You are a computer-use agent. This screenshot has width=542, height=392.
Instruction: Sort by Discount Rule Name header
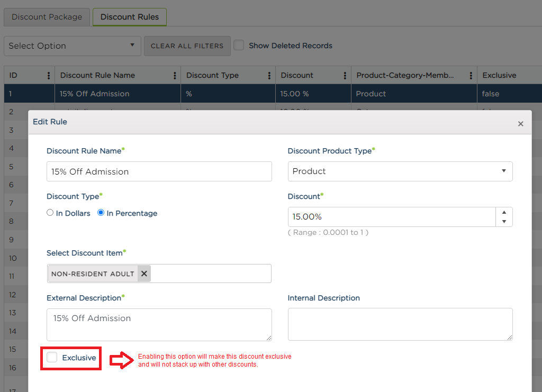[x=97, y=75]
